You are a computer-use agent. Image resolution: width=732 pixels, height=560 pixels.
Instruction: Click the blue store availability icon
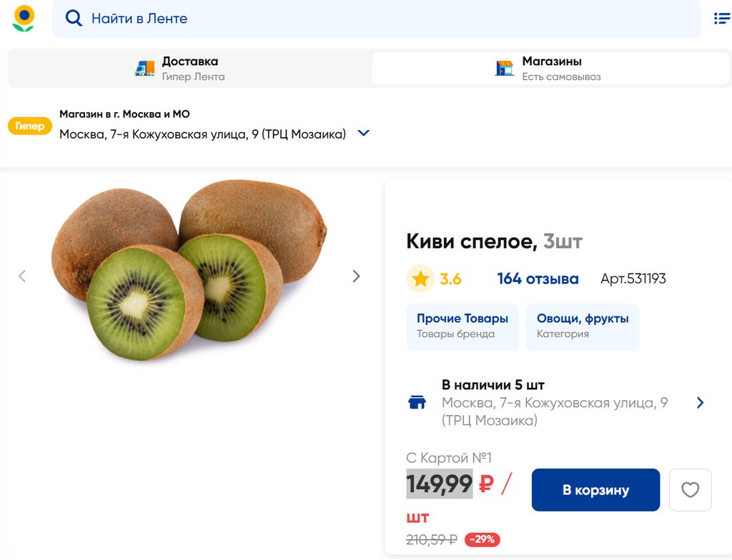[417, 403]
